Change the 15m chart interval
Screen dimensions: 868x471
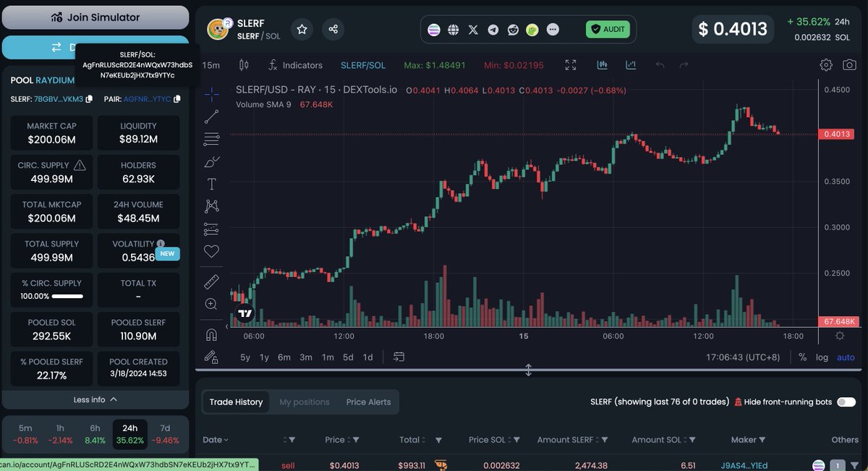point(211,65)
